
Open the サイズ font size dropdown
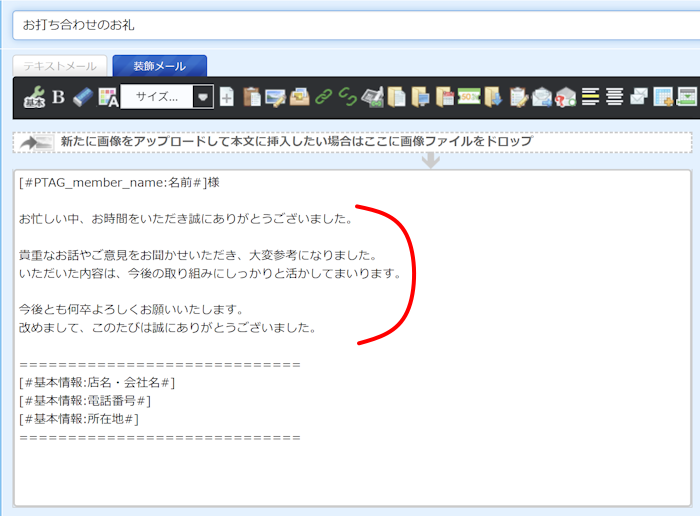156,97
